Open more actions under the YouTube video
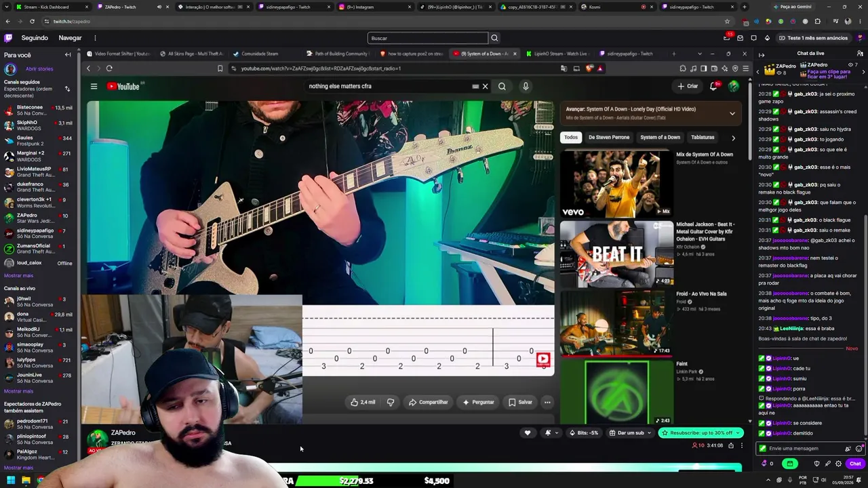Screen dimensions: 868x488 pos(547,402)
